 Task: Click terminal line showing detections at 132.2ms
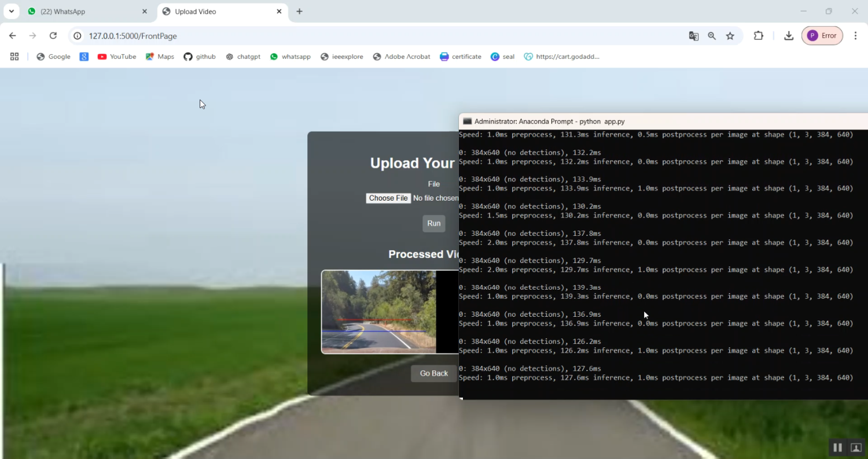[530, 153]
